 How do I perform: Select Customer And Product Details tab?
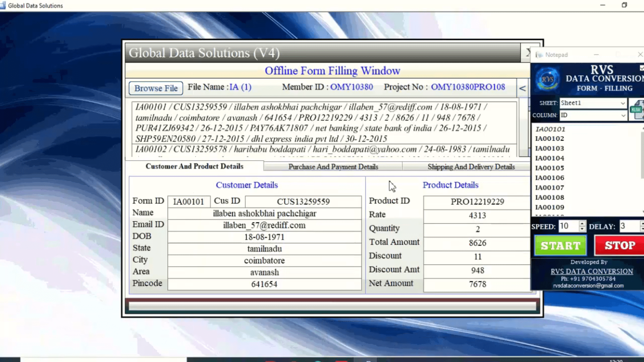(x=194, y=166)
